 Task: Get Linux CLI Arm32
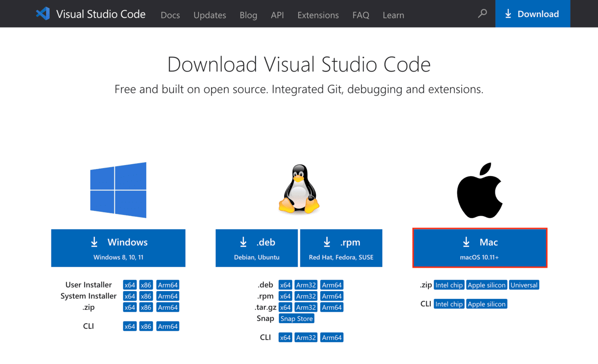306,337
